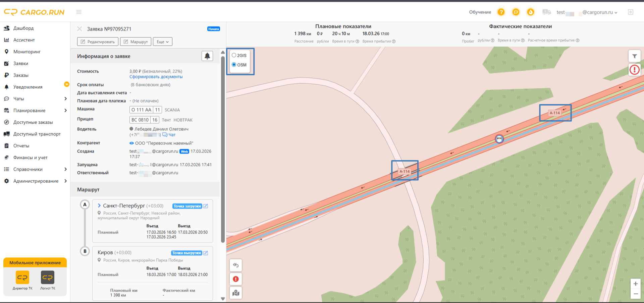This screenshot has width=644, height=303.
Task: Click the Обучение link in header
Action: (x=480, y=12)
